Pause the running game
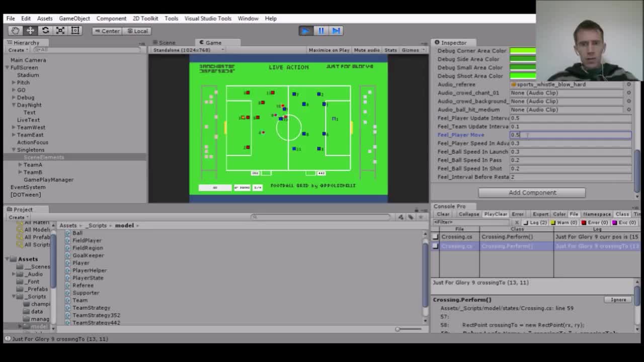This screenshot has height=362, width=644. click(320, 31)
